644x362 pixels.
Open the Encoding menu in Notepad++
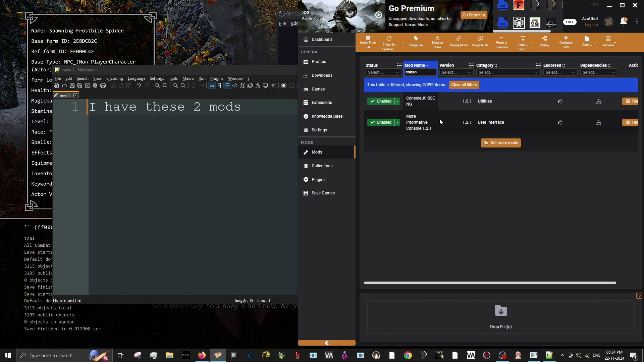pos(114,78)
